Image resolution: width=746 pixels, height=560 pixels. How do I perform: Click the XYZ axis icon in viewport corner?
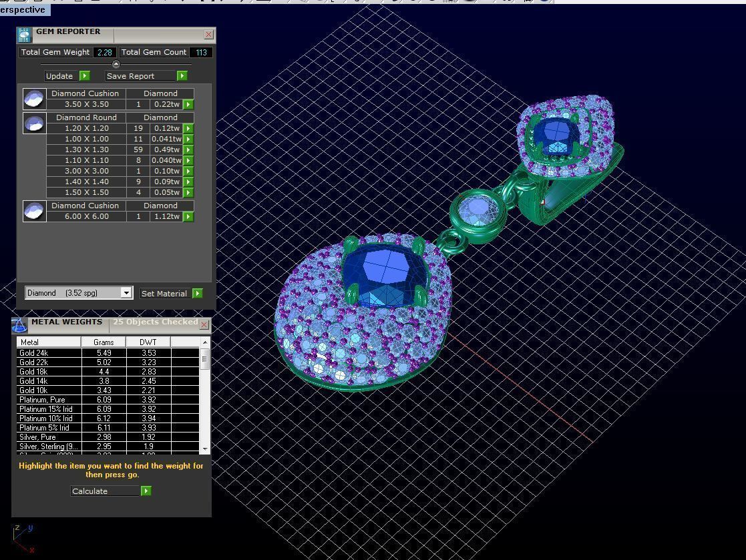(x=24, y=539)
